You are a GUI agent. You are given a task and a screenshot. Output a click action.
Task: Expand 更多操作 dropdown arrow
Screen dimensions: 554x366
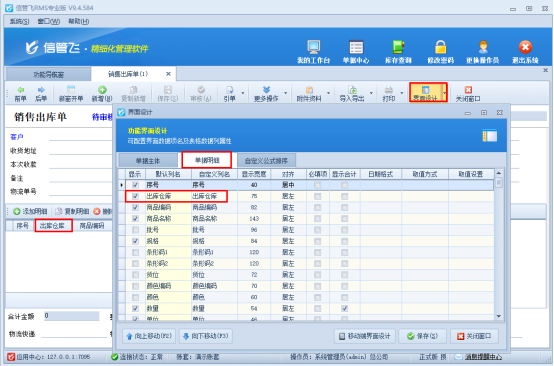point(285,93)
